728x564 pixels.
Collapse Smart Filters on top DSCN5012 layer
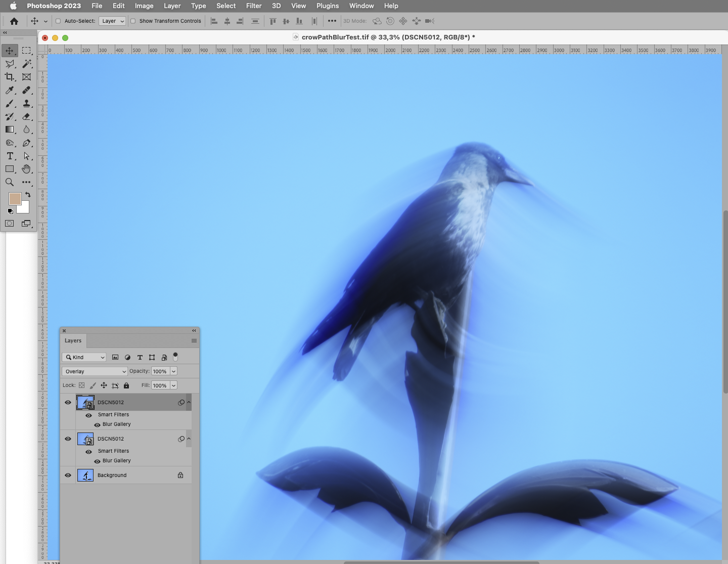point(189,402)
